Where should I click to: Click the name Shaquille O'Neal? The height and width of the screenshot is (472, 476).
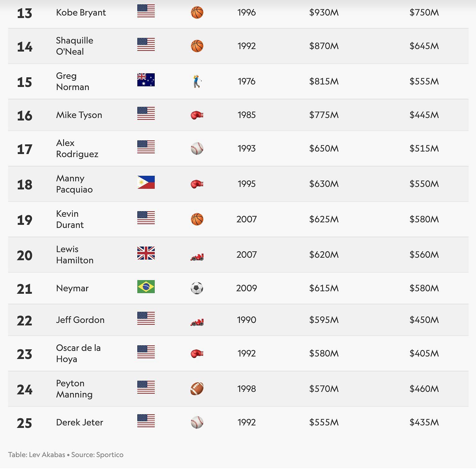[x=75, y=46]
